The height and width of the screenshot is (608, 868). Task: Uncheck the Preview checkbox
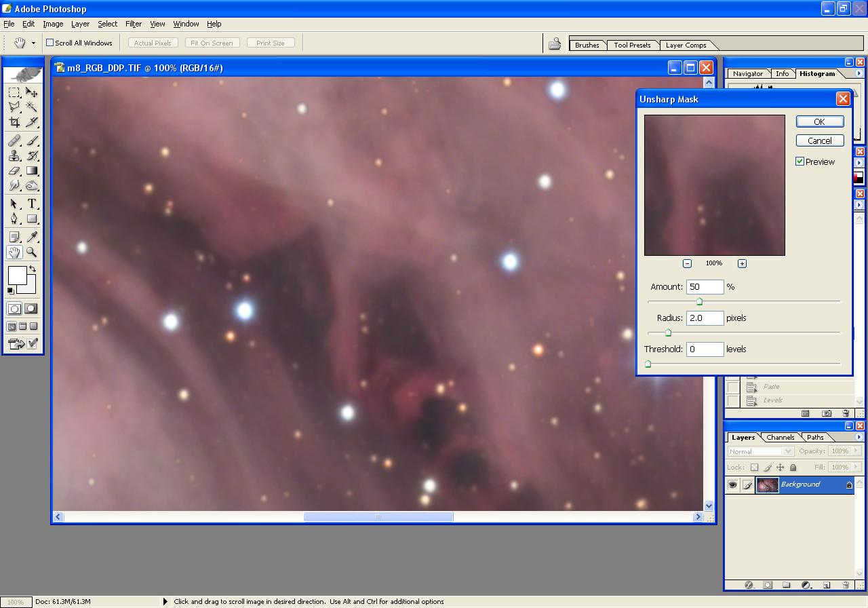point(800,161)
